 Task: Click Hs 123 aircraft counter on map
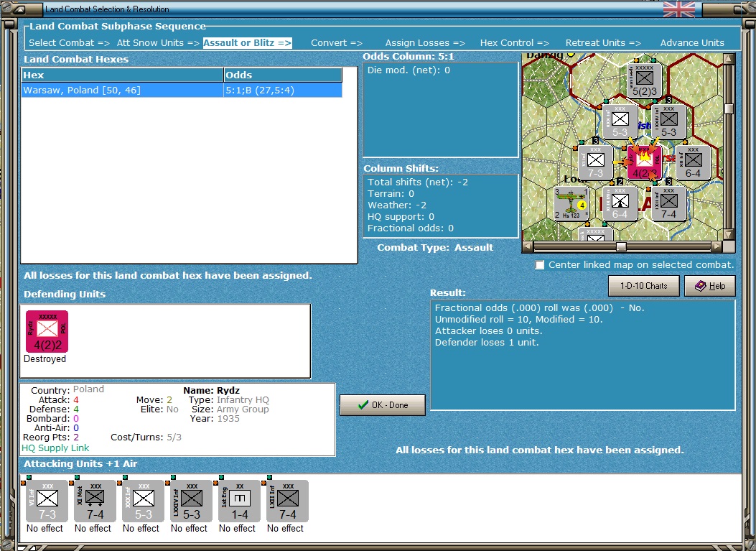coord(571,204)
